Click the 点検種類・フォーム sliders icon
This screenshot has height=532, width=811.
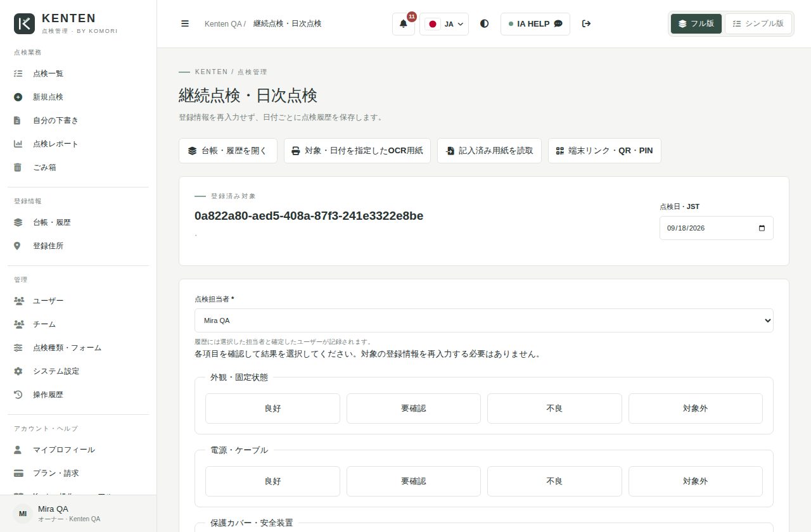pos(18,348)
